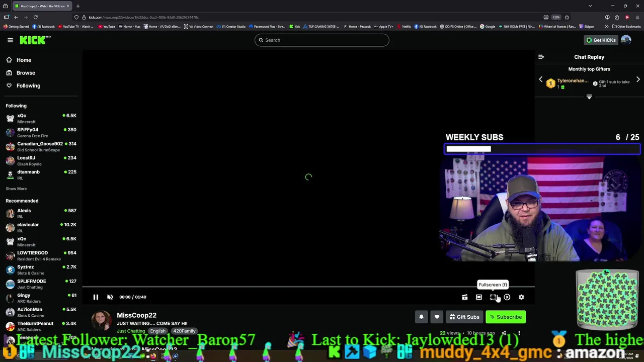Open clavicular recommended channel

pyautogui.click(x=40, y=227)
